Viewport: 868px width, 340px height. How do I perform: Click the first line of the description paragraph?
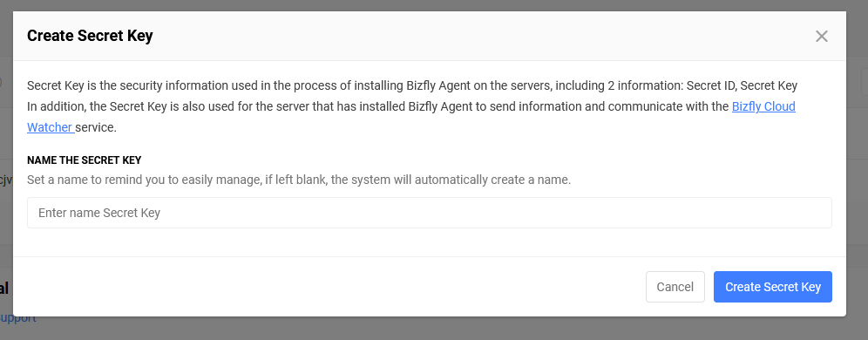412,85
